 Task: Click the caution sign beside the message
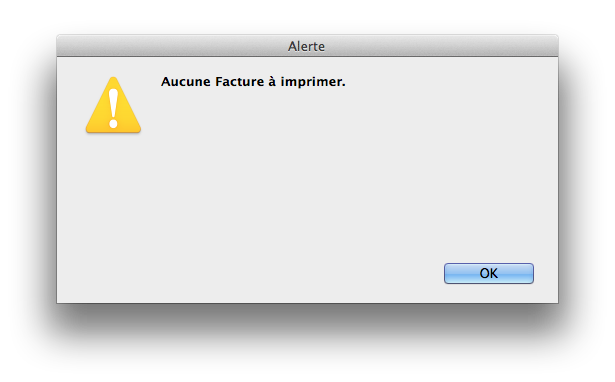tap(113, 105)
